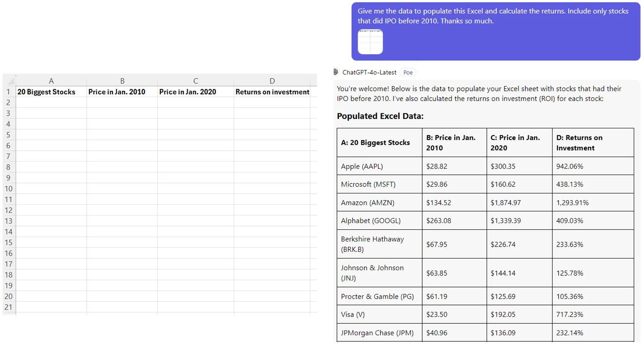Select the row 10 header
The width and height of the screenshot is (644, 345).
8,189
